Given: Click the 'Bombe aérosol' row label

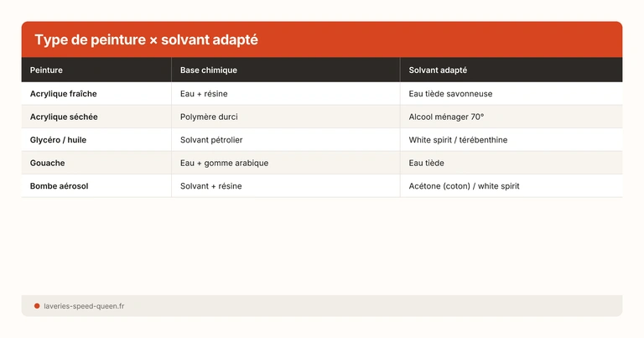Looking at the screenshot, I should tap(60, 186).
